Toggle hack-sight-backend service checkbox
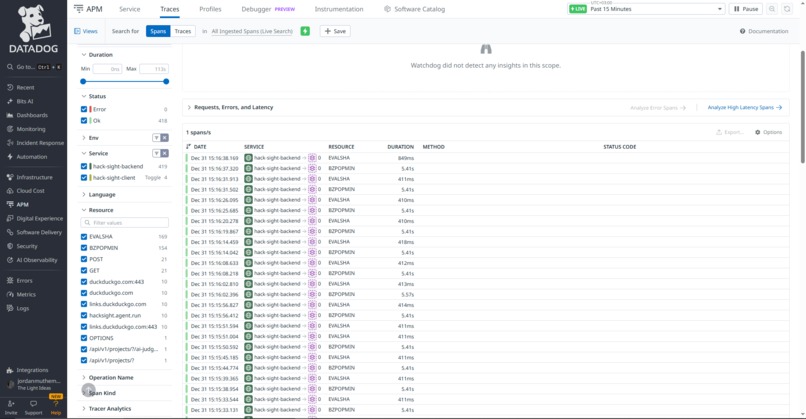This screenshot has height=419, width=806. (x=84, y=166)
